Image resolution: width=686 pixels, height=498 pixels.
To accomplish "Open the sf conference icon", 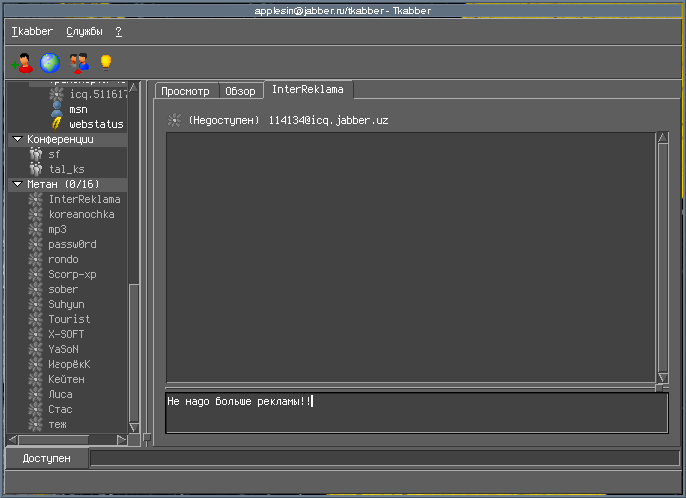I will click(36, 155).
